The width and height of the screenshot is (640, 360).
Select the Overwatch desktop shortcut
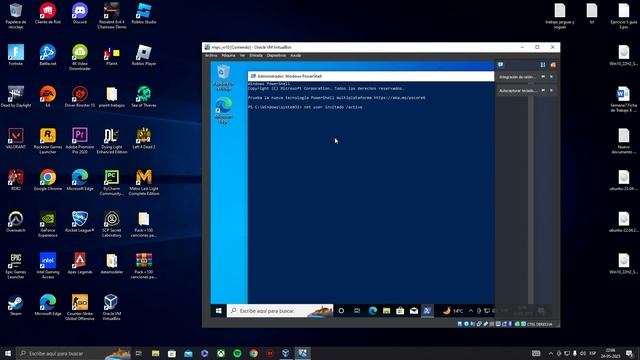coord(16,222)
